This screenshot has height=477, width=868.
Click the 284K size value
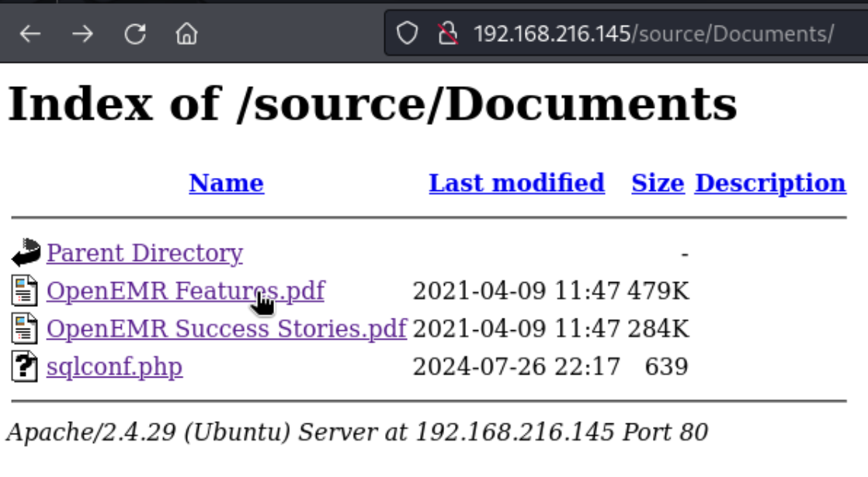[x=658, y=329]
